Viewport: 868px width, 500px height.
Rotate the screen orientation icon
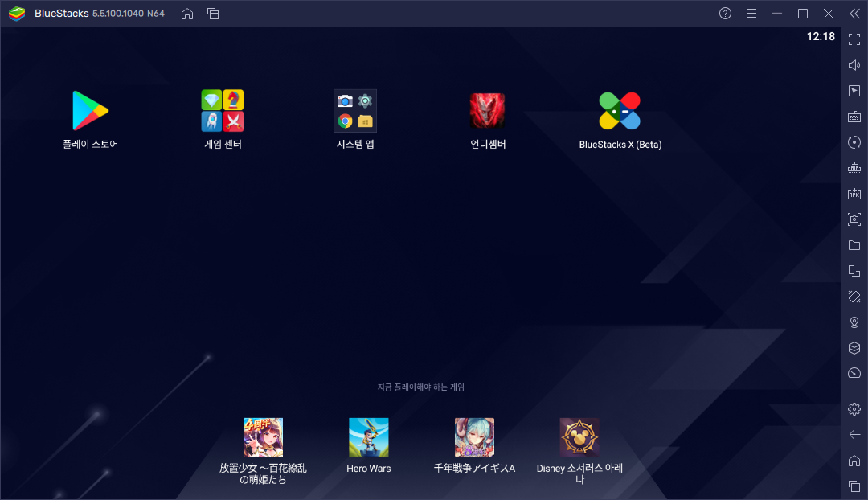[x=854, y=271]
